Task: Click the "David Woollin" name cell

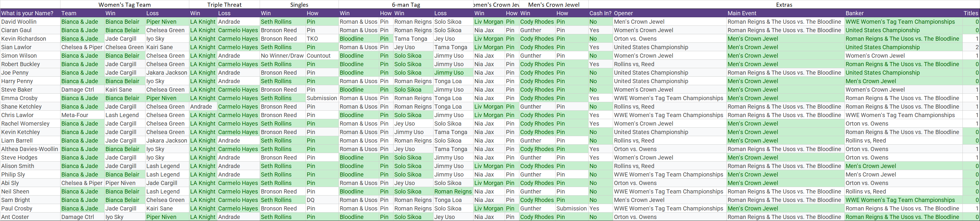Action: click(x=19, y=22)
